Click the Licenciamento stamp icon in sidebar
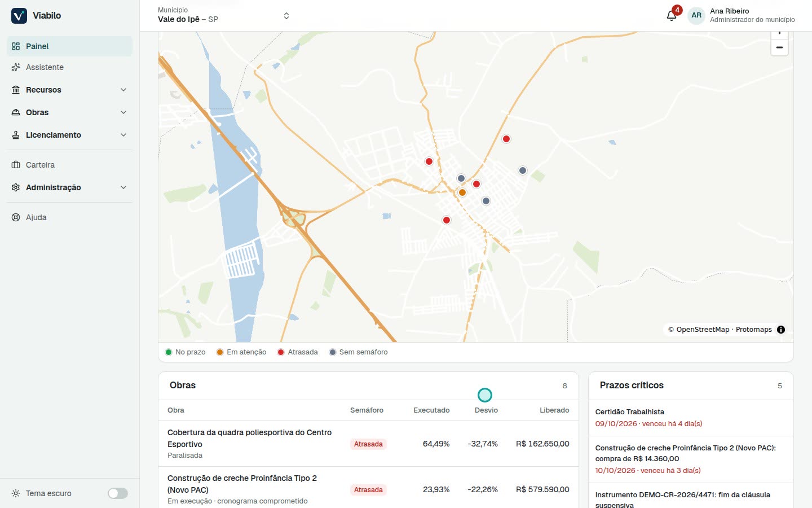 (x=16, y=135)
